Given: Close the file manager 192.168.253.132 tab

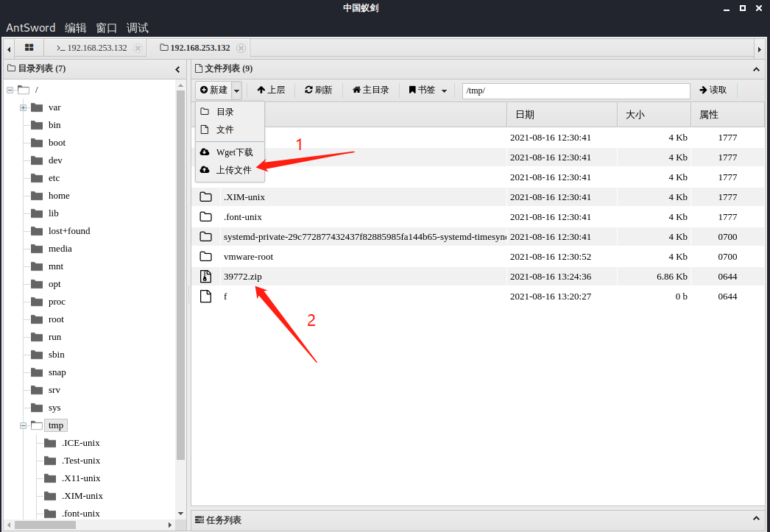Looking at the screenshot, I should tap(241, 48).
